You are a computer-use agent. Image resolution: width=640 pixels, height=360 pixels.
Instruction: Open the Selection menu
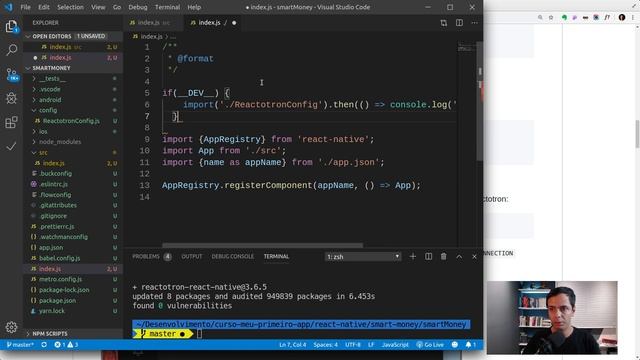70,7
